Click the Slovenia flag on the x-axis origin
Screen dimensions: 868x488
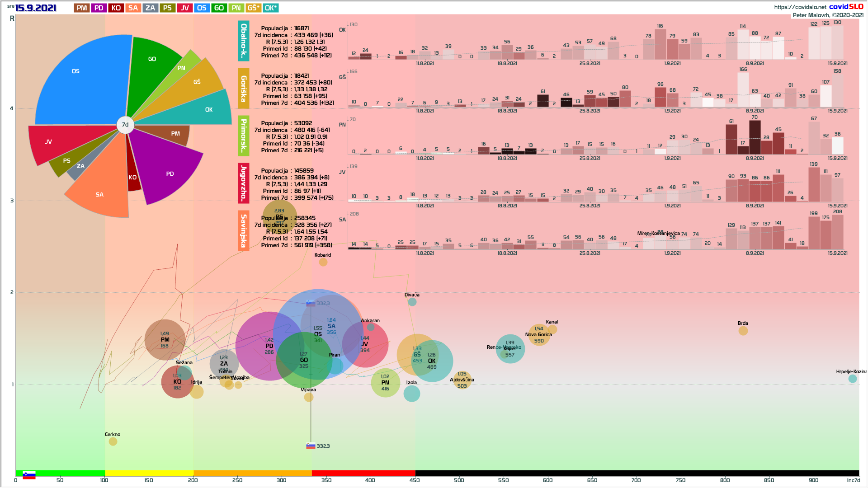[x=29, y=475]
